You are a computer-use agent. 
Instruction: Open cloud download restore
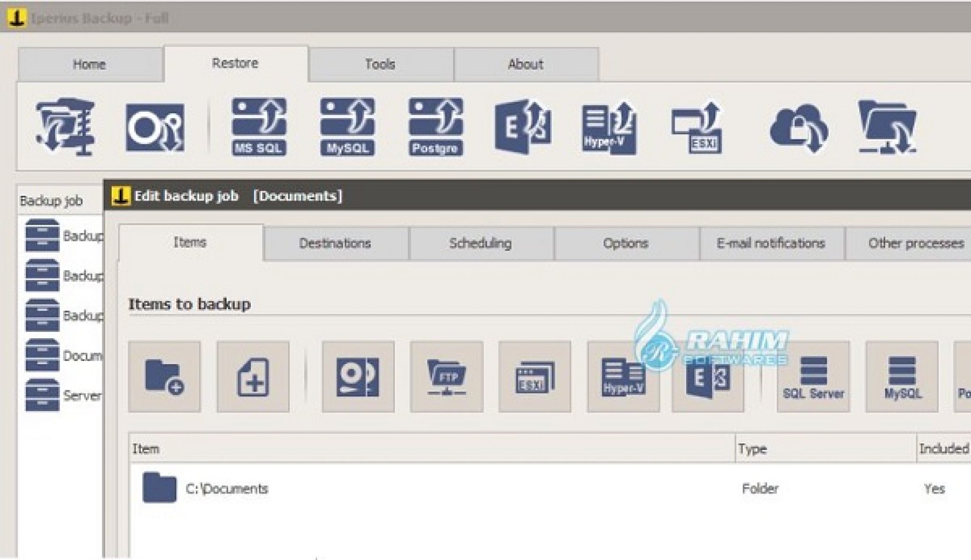(x=799, y=128)
